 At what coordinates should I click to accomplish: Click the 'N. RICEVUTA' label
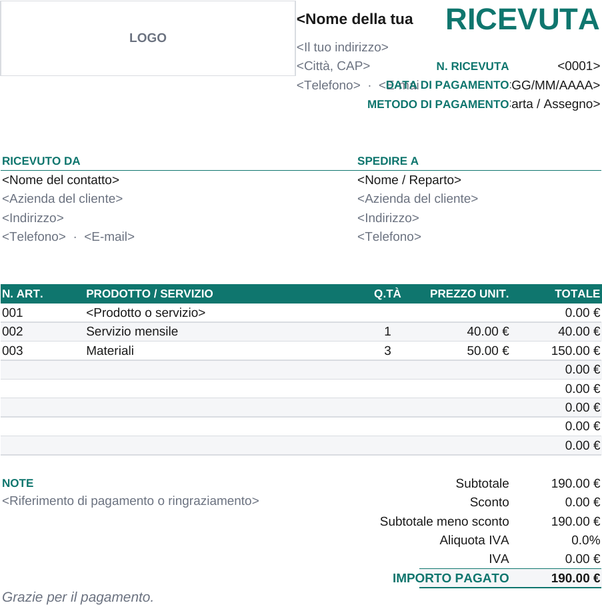coord(472,66)
